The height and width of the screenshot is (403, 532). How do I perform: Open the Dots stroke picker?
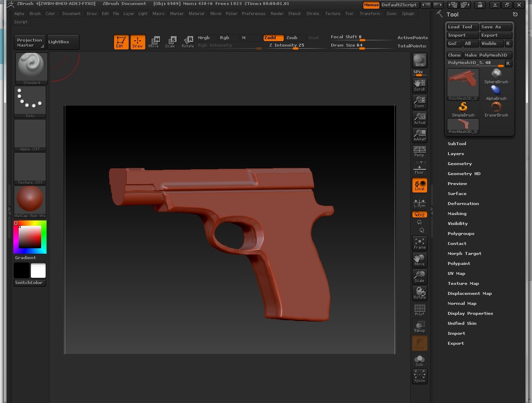click(30, 102)
